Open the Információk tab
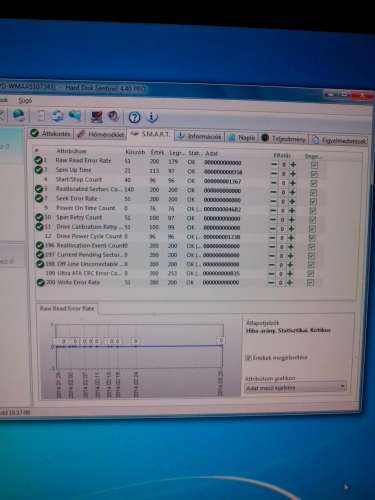This screenshot has height=500, width=375. click(199, 136)
